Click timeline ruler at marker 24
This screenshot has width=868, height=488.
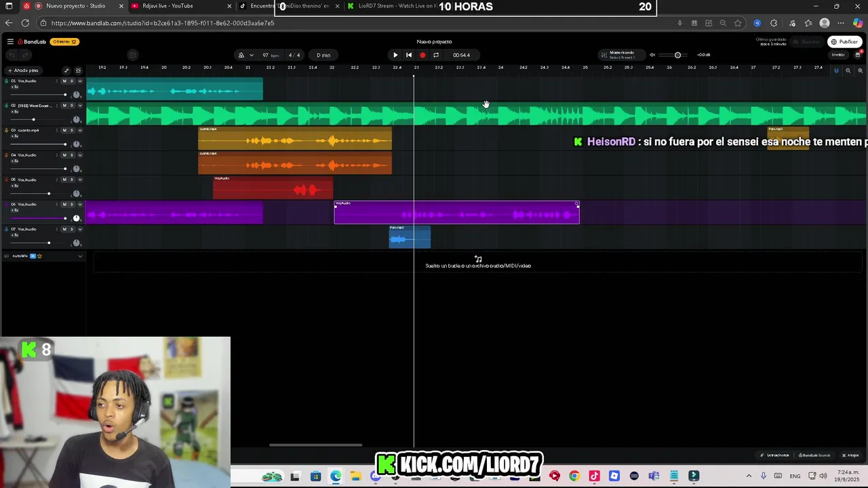pyautogui.click(x=501, y=68)
